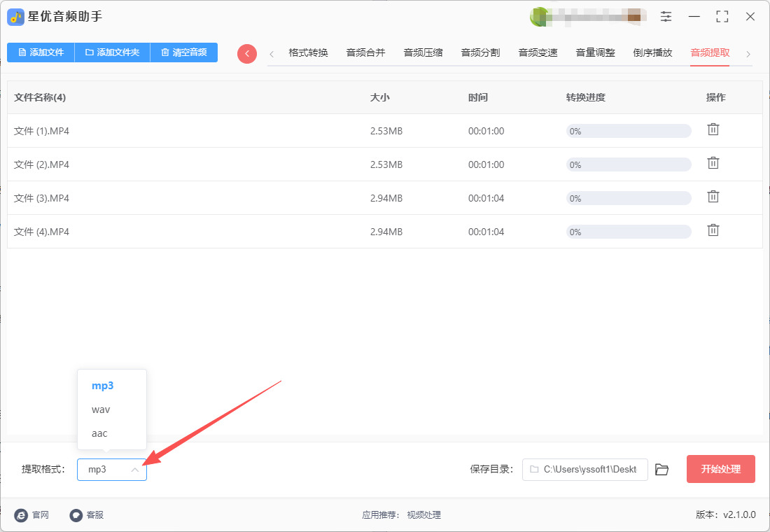Click the 星优音频助手 title text
Image resolution: width=770 pixels, height=532 pixels.
coord(65,16)
